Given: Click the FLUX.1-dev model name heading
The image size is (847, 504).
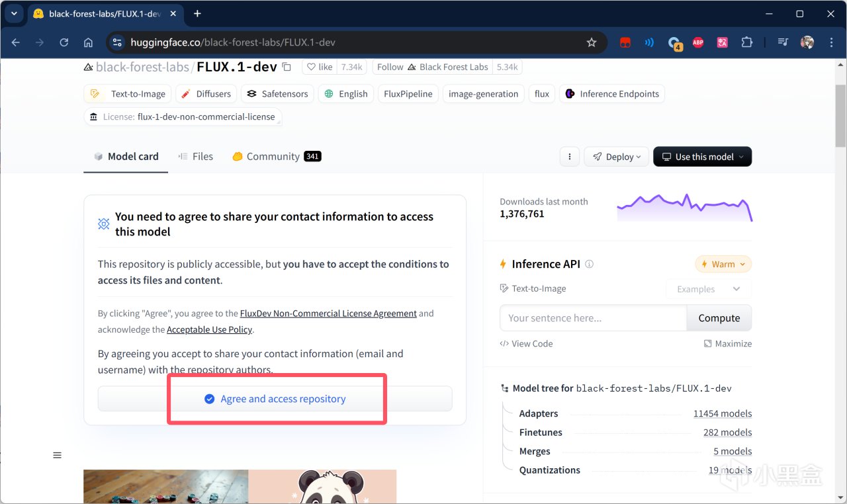Looking at the screenshot, I should click(237, 67).
